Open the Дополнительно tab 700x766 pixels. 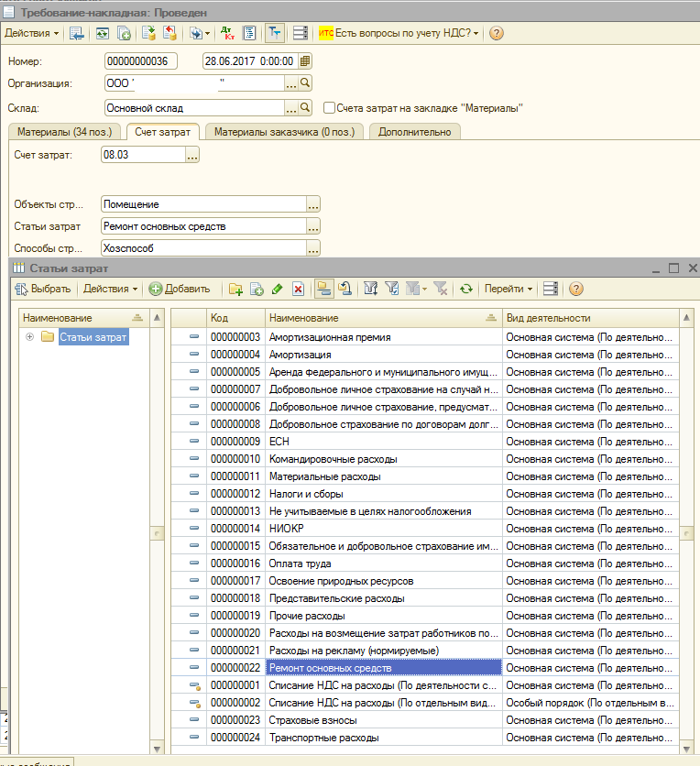coord(414,132)
